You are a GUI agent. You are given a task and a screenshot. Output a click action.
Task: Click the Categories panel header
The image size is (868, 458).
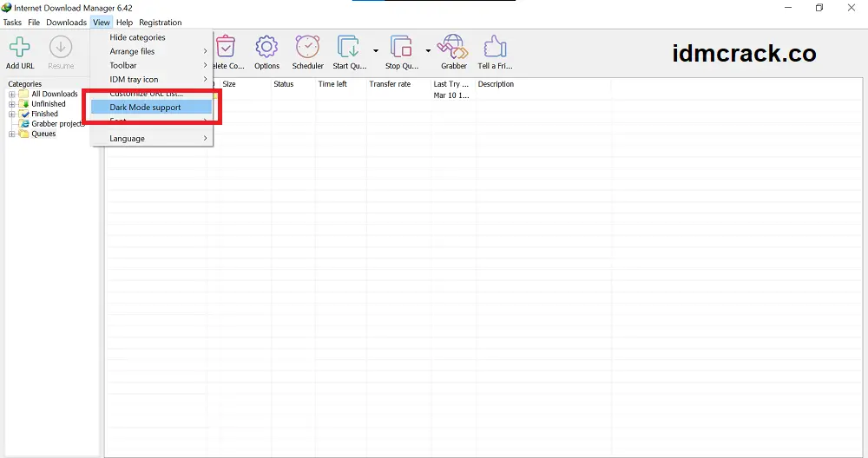[x=25, y=84]
